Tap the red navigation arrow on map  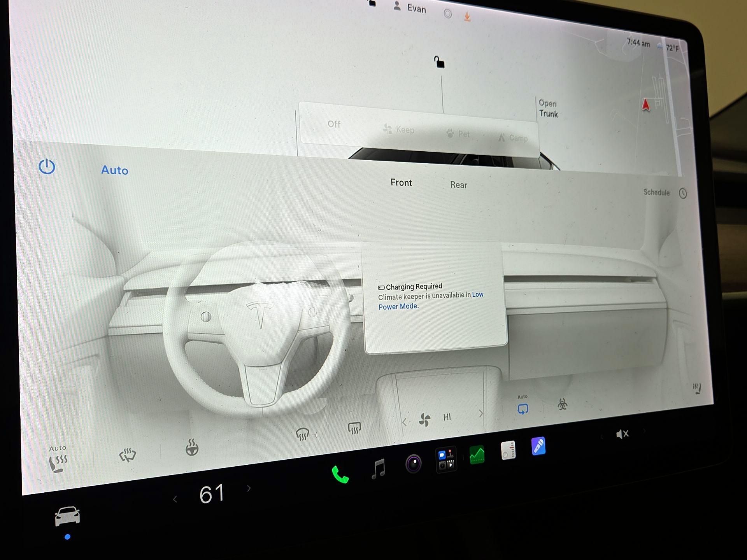pos(645,105)
